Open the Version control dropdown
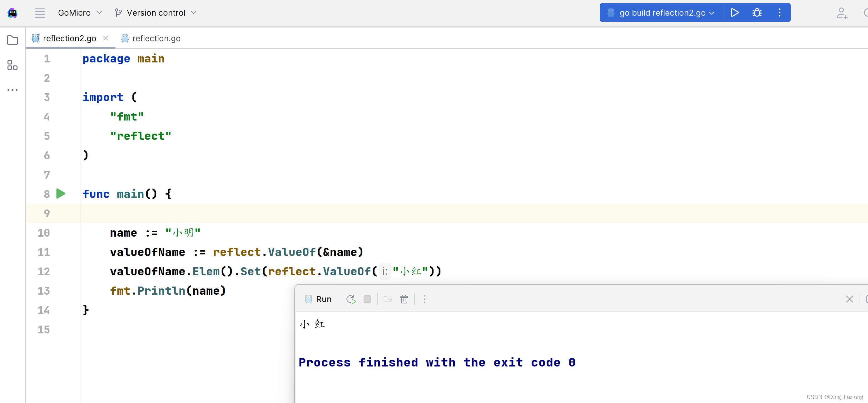Screen dimensions: 868x403 click(155, 13)
